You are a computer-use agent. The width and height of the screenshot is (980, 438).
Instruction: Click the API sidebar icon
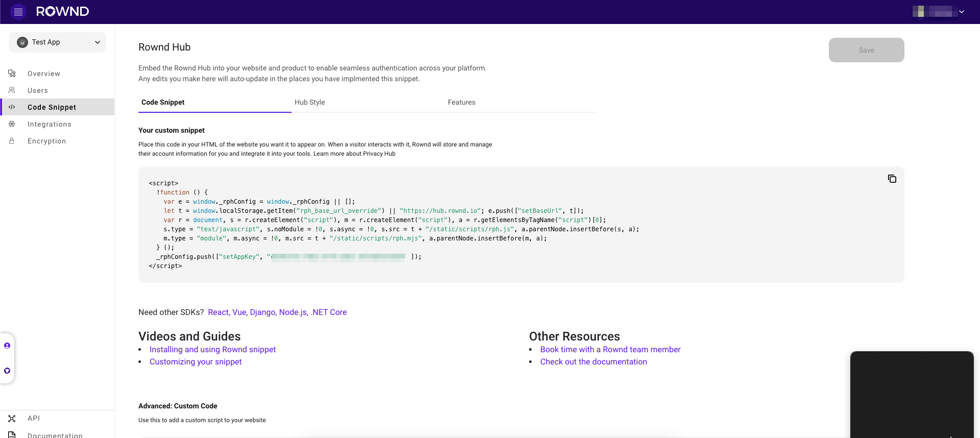click(x=12, y=419)
